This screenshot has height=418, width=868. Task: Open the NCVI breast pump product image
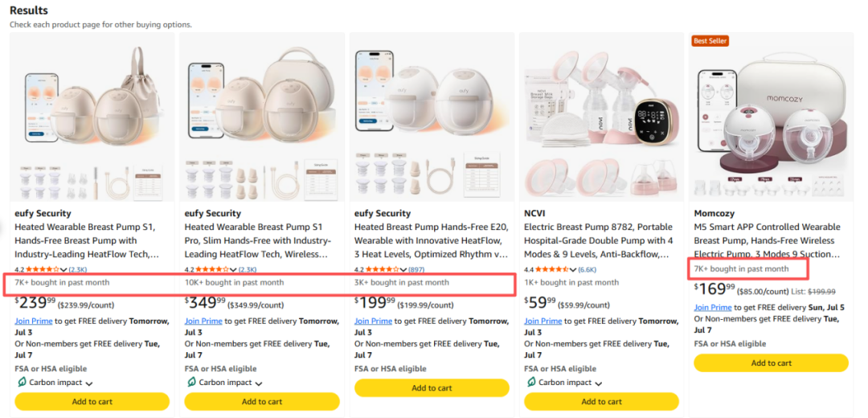600,117
